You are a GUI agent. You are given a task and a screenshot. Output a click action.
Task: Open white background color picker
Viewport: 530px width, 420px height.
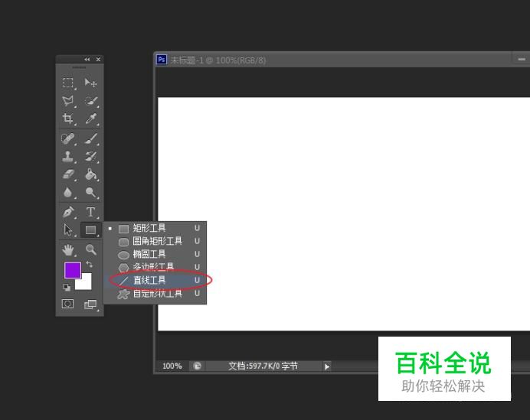click(x=87, y=285)
